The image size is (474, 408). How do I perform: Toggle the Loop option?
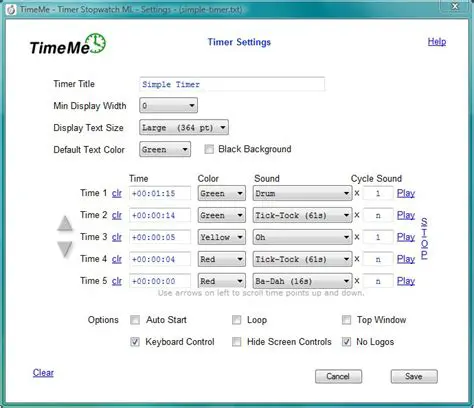pos(236,320)
